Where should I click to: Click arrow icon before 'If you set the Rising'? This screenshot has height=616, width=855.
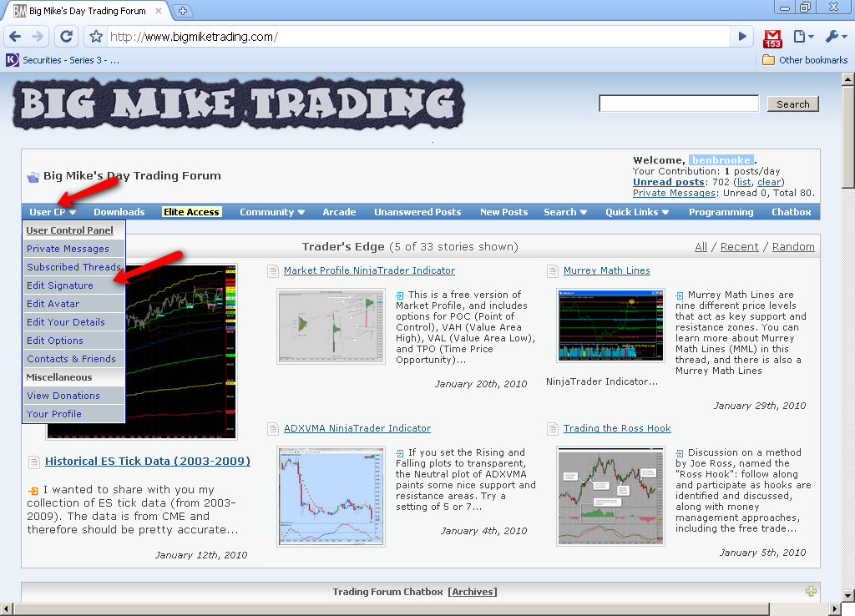click(400, 453)
